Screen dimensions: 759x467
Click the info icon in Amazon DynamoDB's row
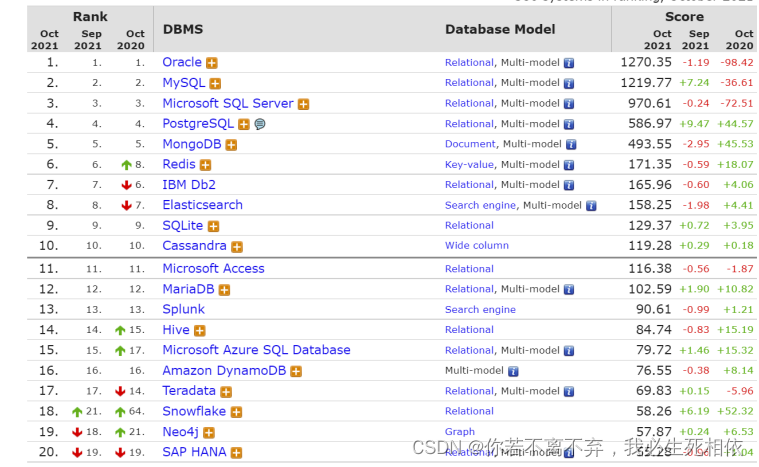[513, 371]
